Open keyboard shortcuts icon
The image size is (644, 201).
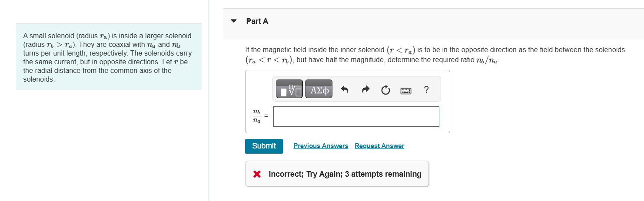point(406,90)
